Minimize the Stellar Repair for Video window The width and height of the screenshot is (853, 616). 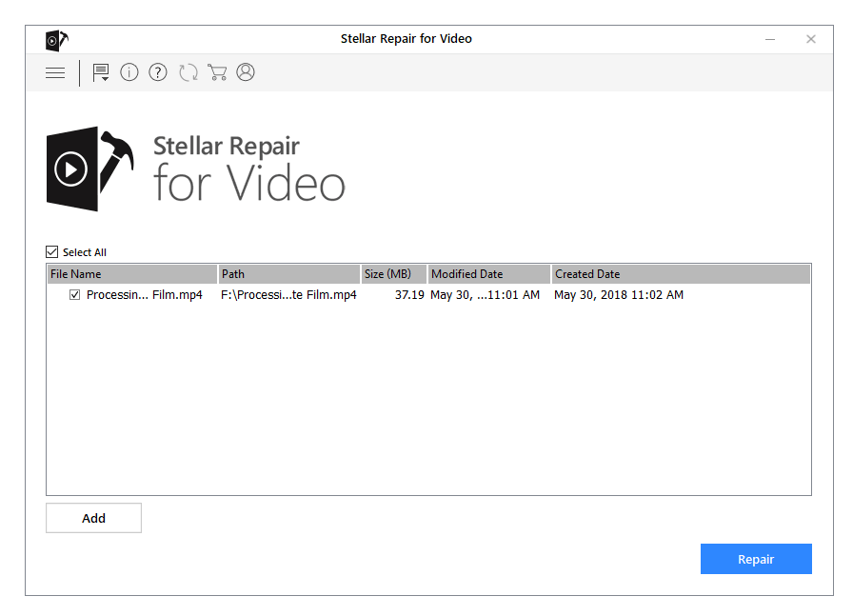770,39
